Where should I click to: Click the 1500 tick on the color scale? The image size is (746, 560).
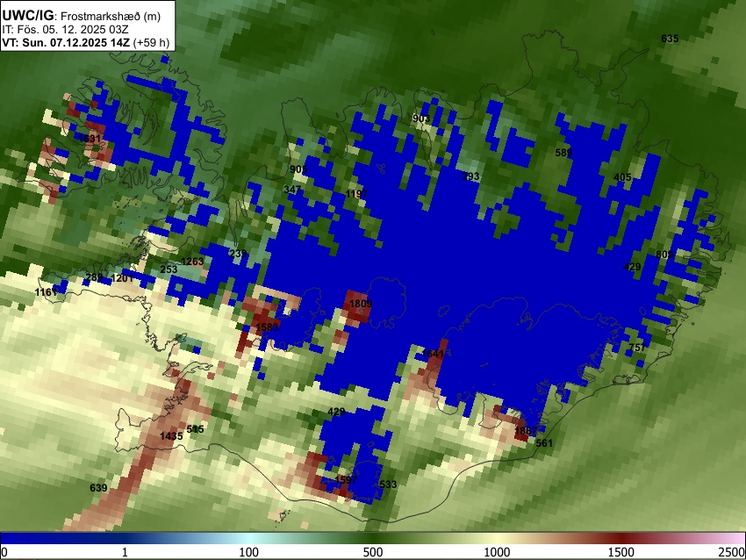pos(621,552)
